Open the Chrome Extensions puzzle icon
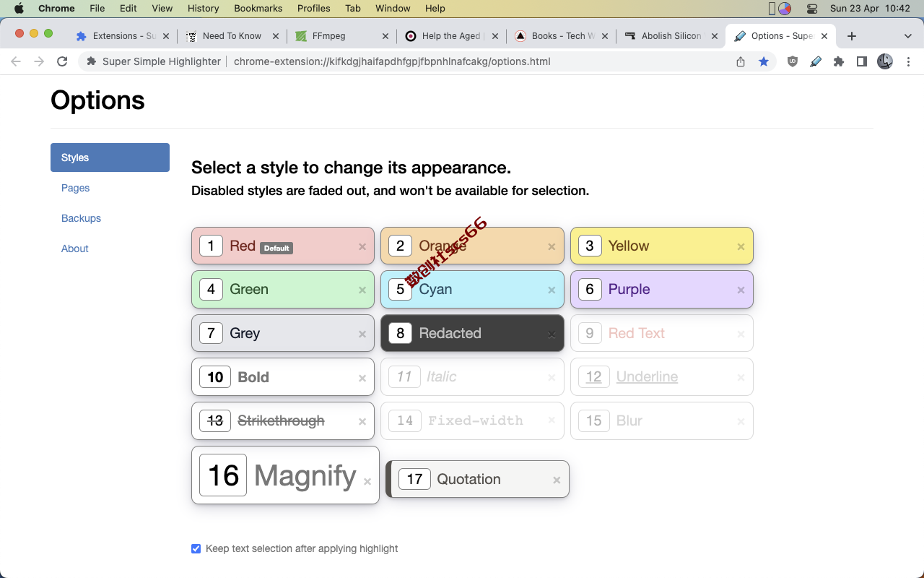Screen dimensions: 924x578 pyautogui.click(x=839, y=61)
